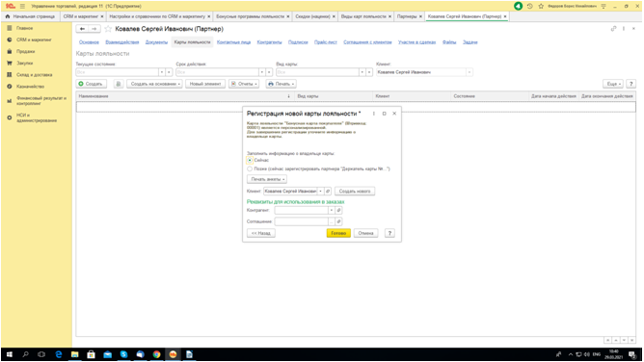The image size is (644, 362).
Task: Select the Позже radio option
Action: tap(250, 168)
